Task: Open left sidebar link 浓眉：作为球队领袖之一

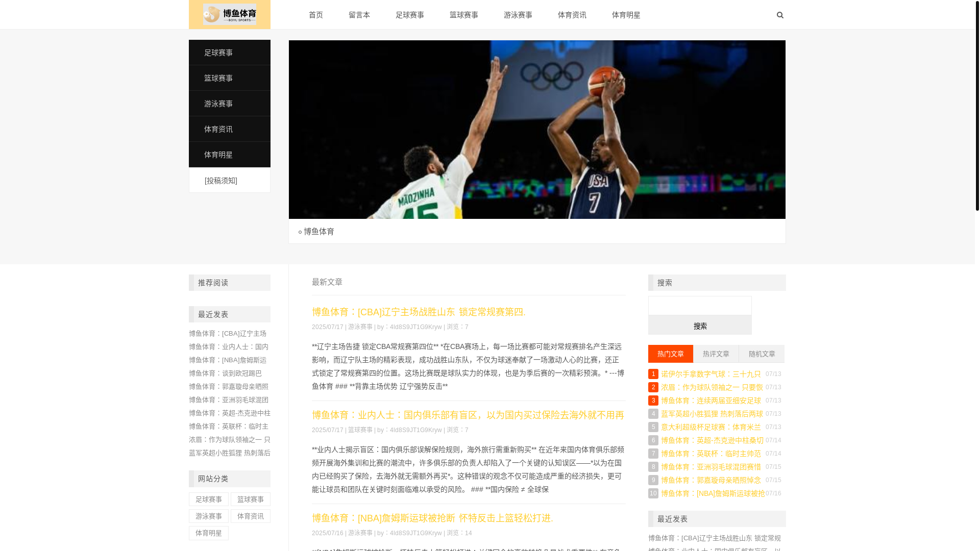Action: point(230,439)
